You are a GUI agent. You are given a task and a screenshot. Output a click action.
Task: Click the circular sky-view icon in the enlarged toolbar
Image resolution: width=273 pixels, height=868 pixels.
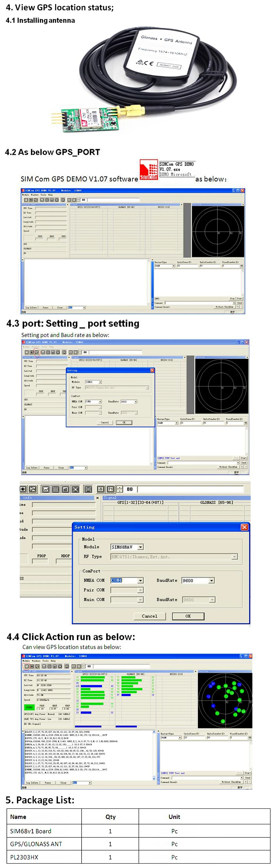[75, 489]
